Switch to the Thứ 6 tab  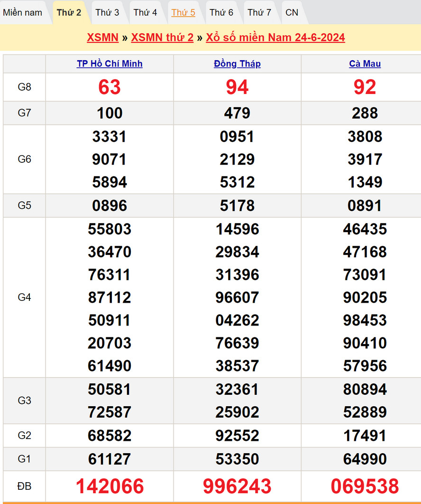[221, 12]
